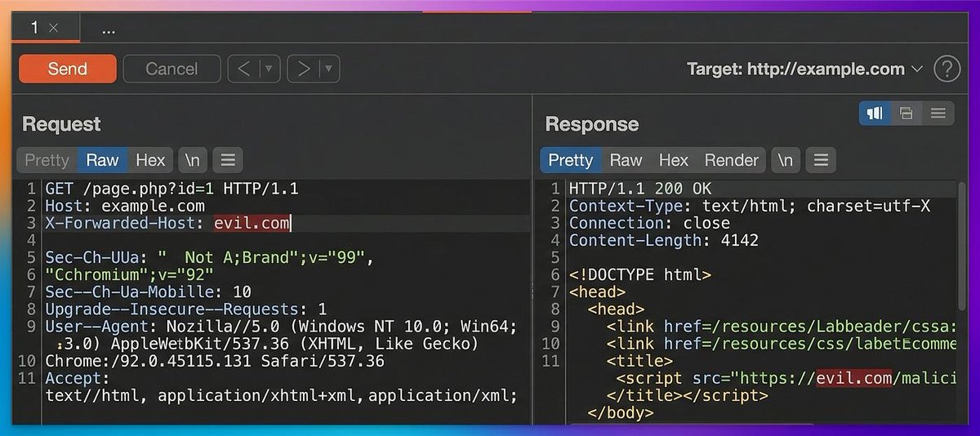Click the <!DOCTYPE html> response line
Screen dimensions: 980x436
(x=639, y=275)
